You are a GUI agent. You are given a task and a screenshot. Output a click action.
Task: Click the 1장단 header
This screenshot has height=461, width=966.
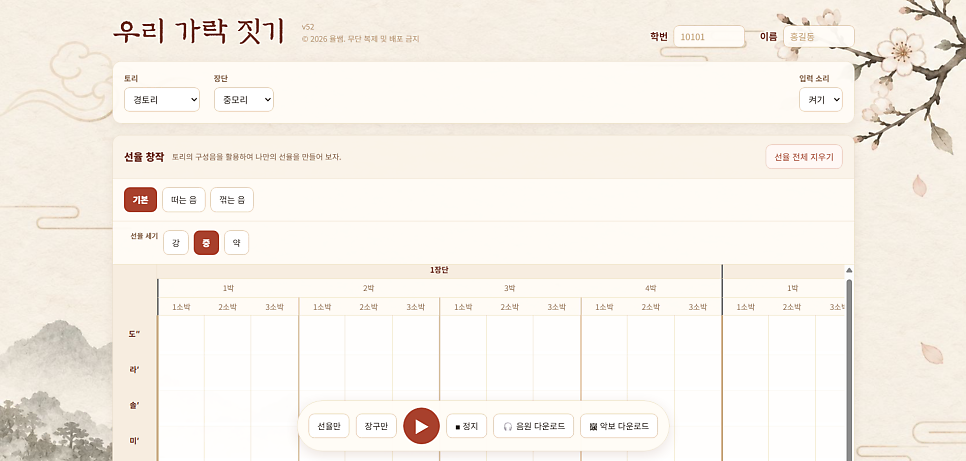click(439, 271)
